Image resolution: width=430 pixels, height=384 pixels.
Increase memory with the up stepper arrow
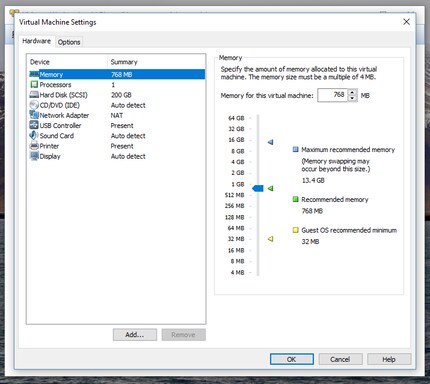pos(353,92)
